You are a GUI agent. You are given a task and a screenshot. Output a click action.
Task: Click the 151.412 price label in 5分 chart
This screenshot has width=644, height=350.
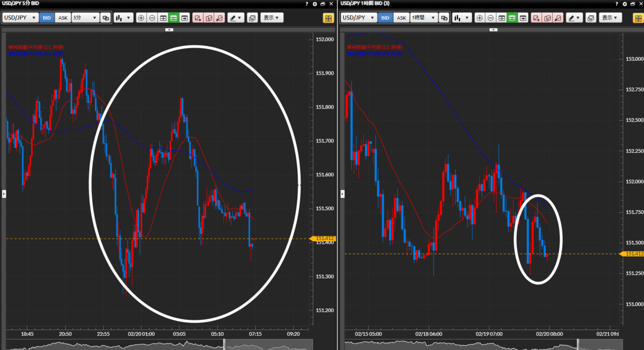coord(323,239)
